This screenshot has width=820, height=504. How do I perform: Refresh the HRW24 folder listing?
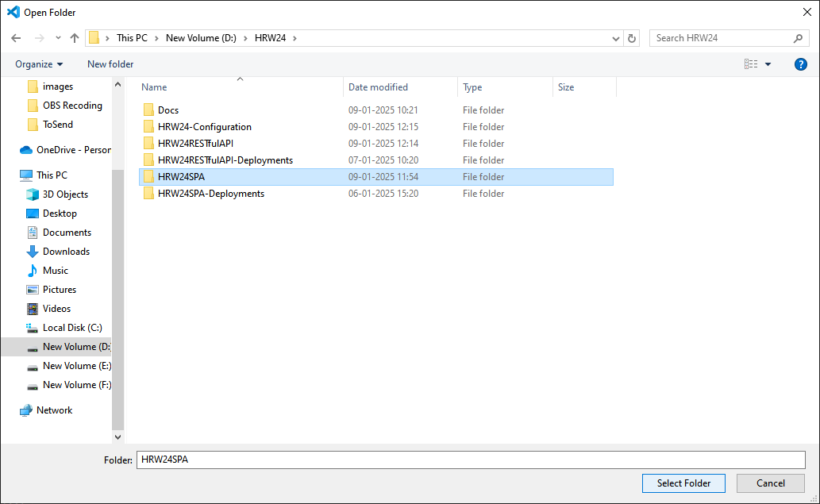tap(632, 38)
